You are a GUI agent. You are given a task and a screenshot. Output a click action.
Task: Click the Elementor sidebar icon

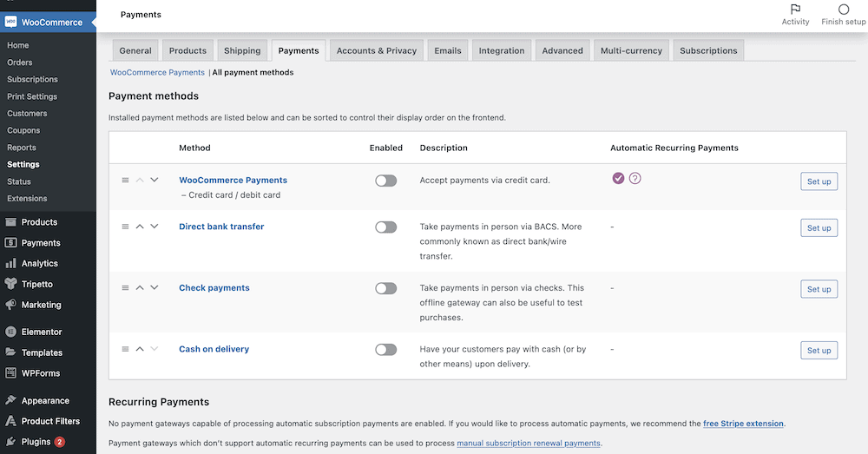10,332
